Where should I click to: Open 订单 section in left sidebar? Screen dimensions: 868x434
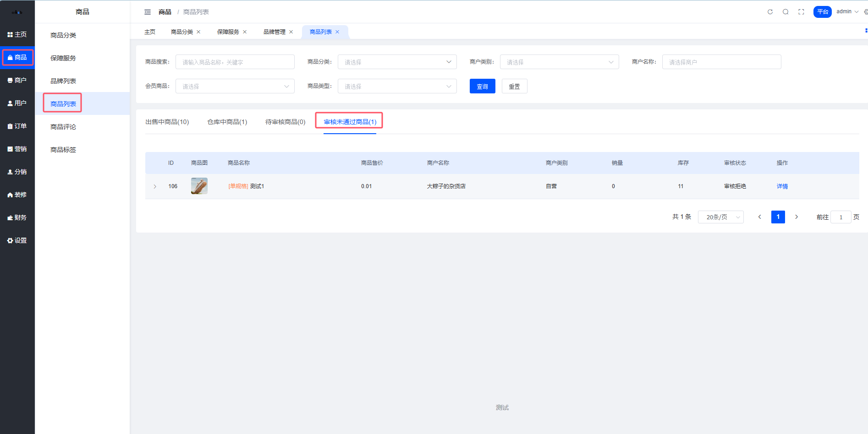pyautogui.click(x=17, y=126)
